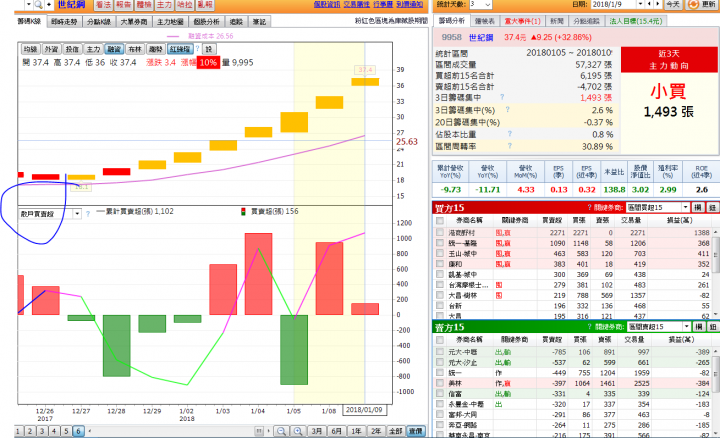Click the chart scrollbar left arrow
Image resolution: width=720 pixels, height=438 pixels.
(x=90, y=431)
